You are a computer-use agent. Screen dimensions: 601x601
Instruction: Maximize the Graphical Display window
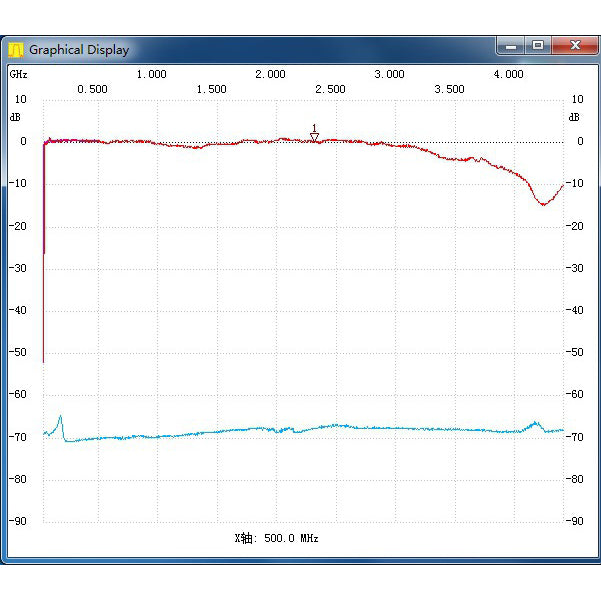click(x=538, y=45)
